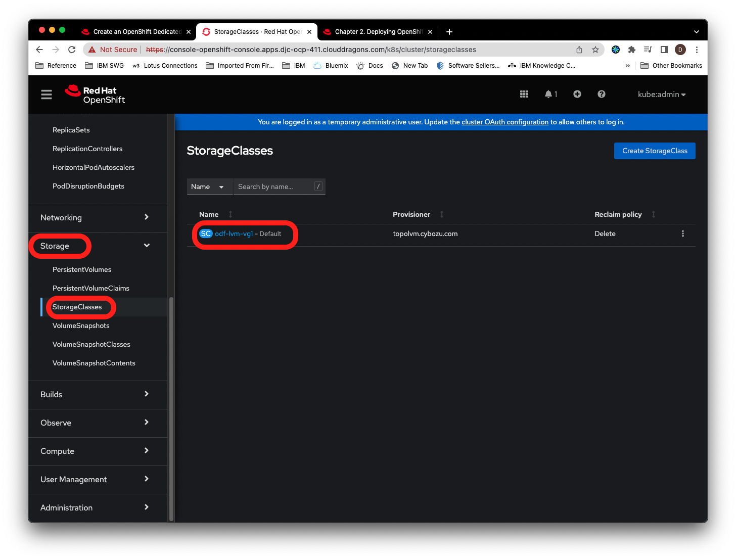Viewport: 736px width, 560px height.
Task: Reload the page with refresh icon
Action: (72, 50)
